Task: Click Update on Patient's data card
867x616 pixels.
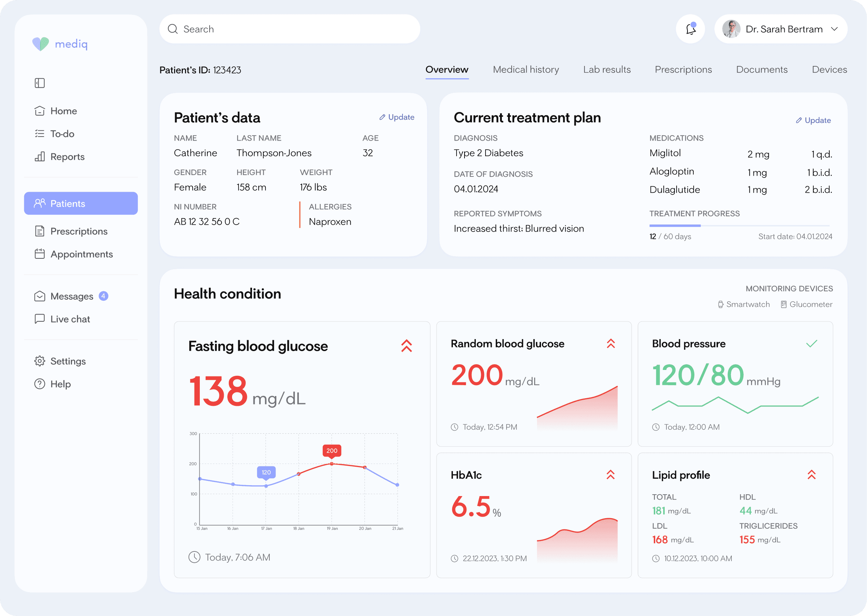Action: tap(397, 117)
